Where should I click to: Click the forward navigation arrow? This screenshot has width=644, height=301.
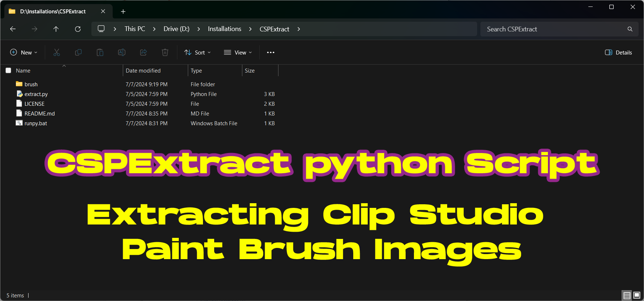(x=35, y=29)
